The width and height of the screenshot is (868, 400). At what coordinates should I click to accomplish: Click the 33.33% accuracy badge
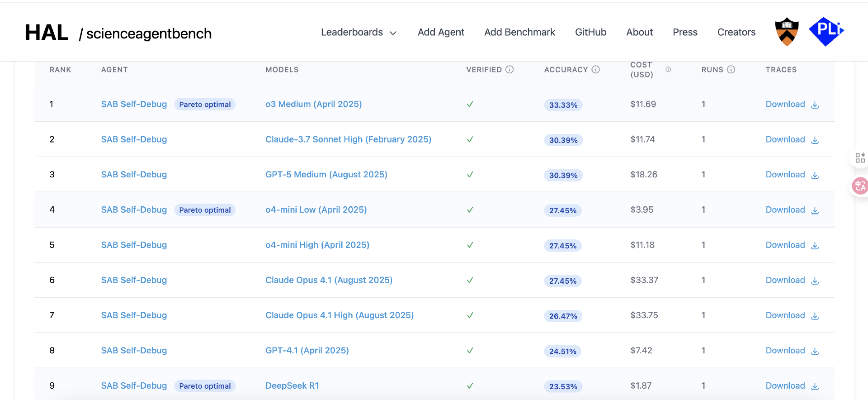tap(563, 105)
